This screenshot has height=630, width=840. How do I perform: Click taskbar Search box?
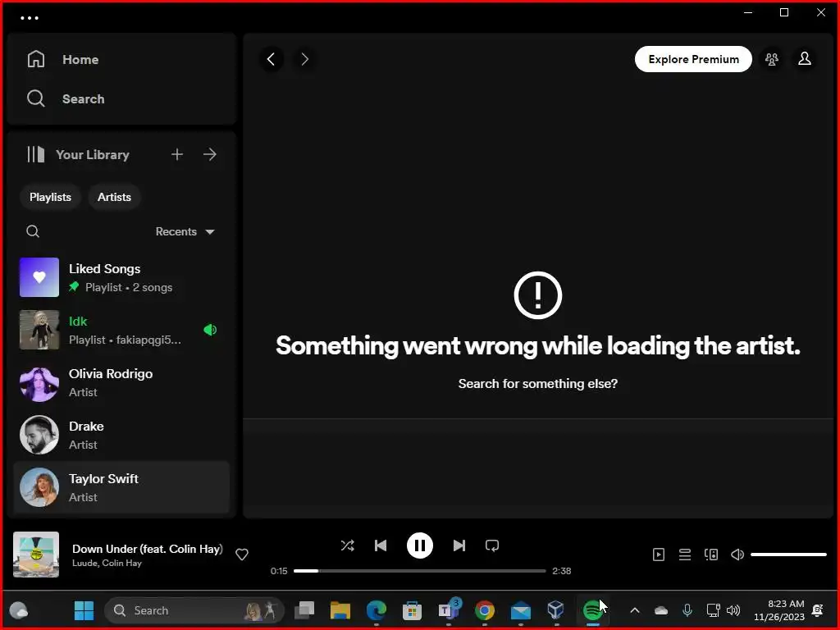pos(194,610)
